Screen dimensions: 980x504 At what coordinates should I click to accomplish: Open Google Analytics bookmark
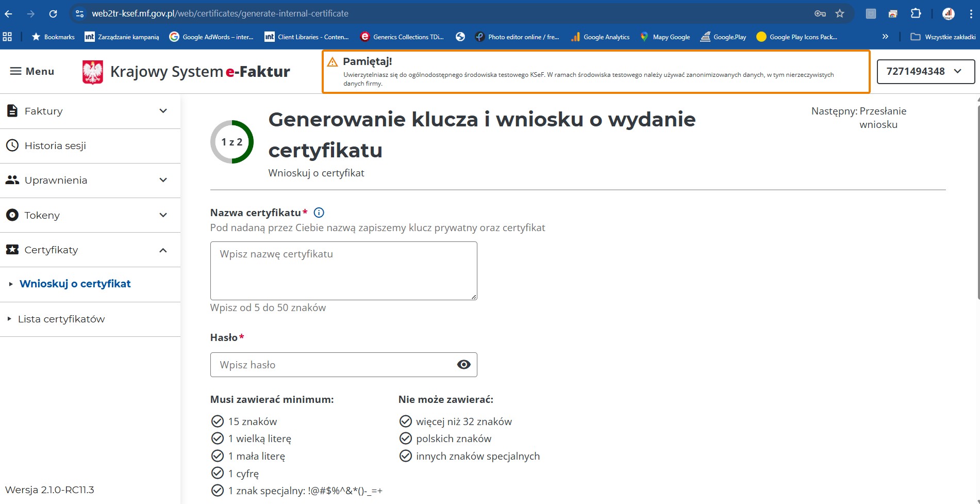point(601,37)
